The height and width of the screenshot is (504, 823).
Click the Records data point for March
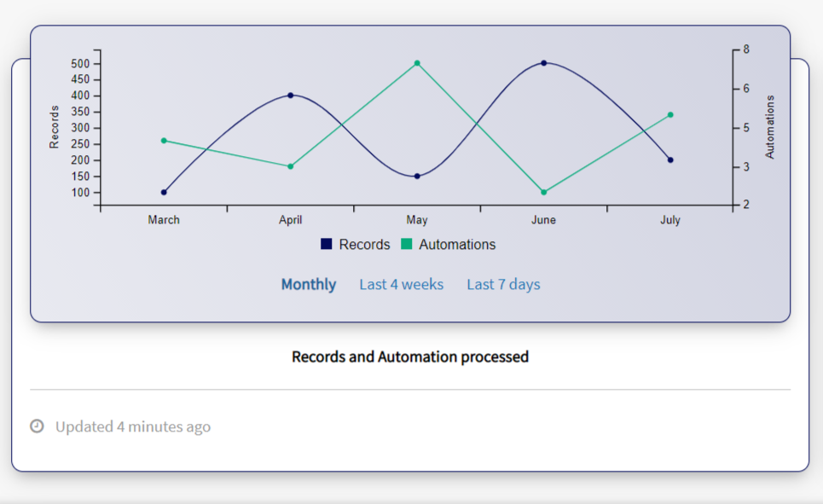pyautogui.click(x=164, y=192)
